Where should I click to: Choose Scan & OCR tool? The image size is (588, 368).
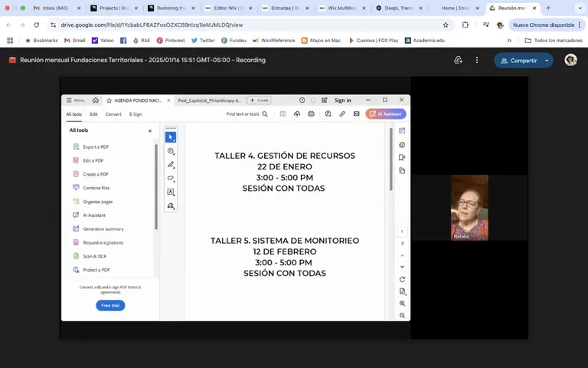pos(90,256)
